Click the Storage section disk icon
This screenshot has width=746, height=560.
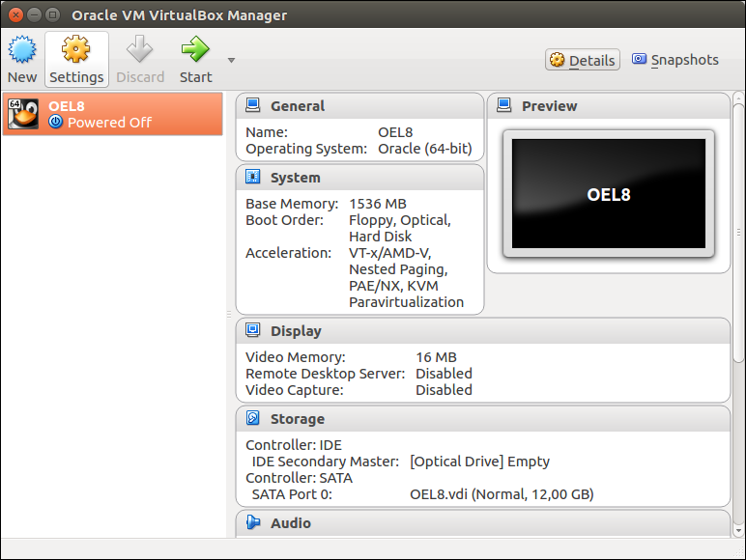click(252, 418)
